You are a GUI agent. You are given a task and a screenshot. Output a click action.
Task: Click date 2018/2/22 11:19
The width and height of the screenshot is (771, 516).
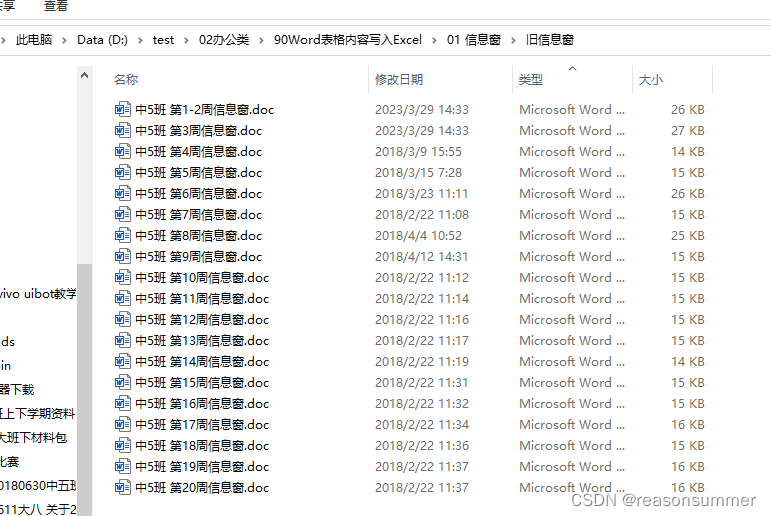coord(422,361)
